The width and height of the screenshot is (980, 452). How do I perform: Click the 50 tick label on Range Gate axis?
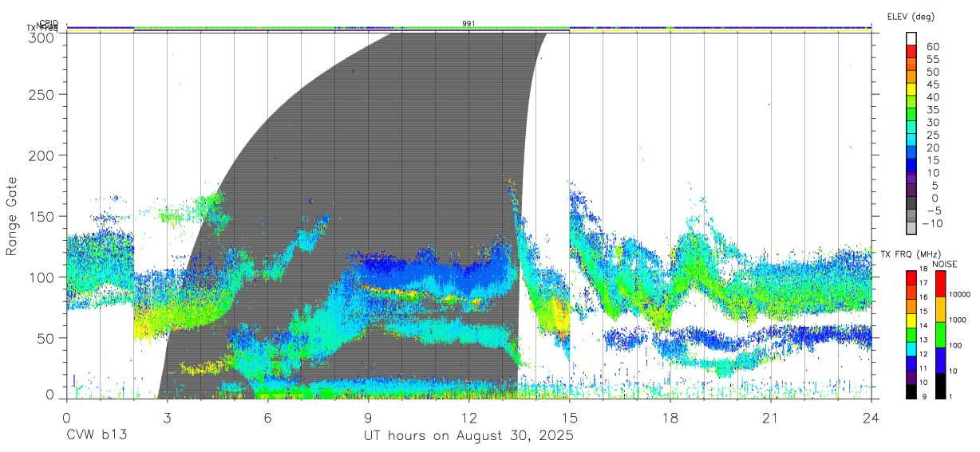[46, 338]
